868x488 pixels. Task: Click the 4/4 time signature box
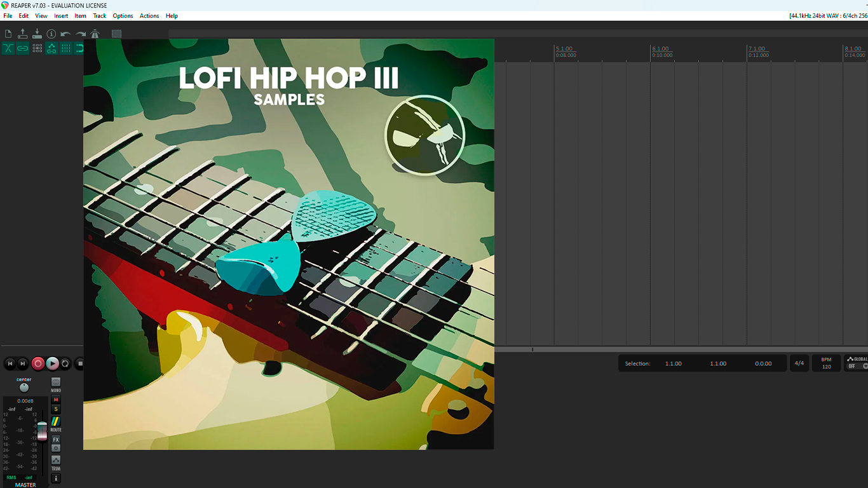799,363
